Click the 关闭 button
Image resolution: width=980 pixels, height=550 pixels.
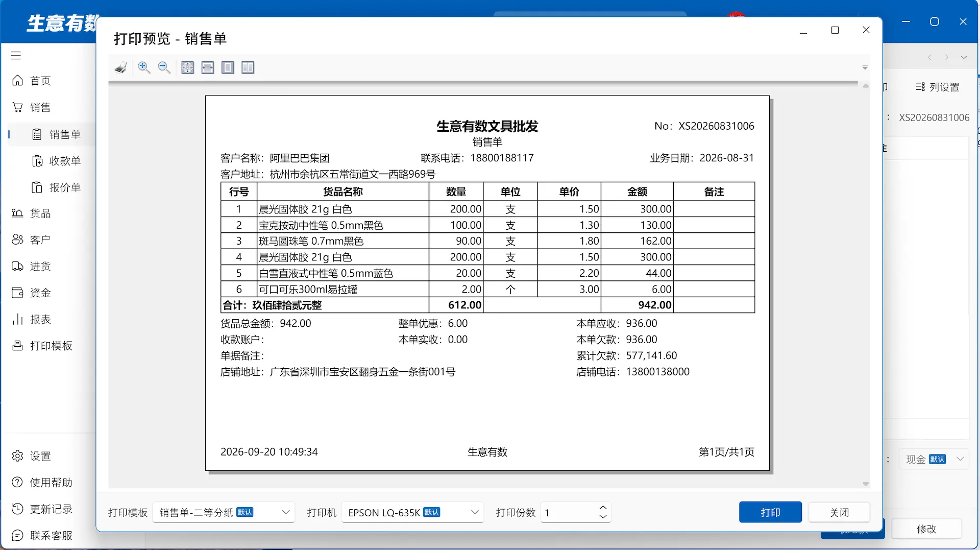click(839, 512)
